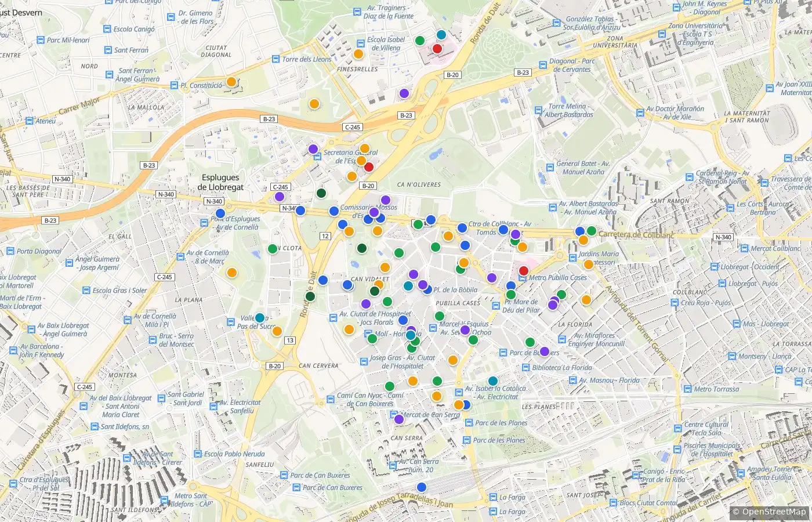The height and width of the screenshot is (522, 812).
Task: Click the blue marker below Av. Can Serra núm. 20
Action: [422, 487]
